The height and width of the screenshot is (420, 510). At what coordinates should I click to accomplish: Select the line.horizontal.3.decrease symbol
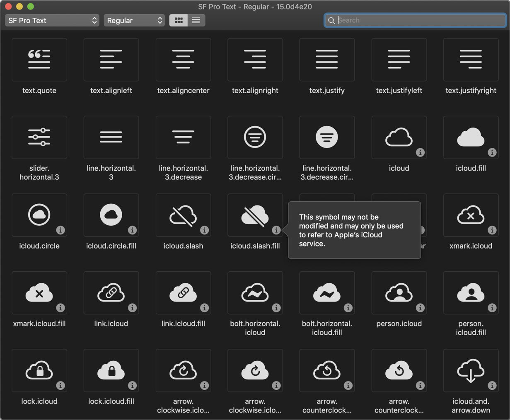tap(183, 138)
